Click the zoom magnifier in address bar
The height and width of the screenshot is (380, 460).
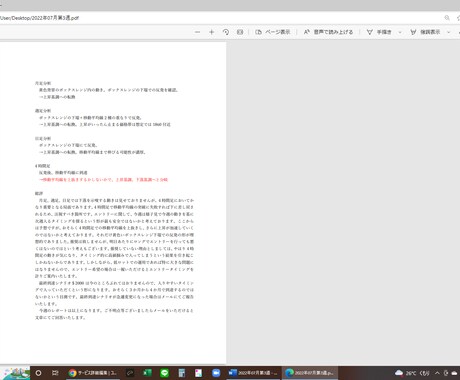tap(447, 18)
